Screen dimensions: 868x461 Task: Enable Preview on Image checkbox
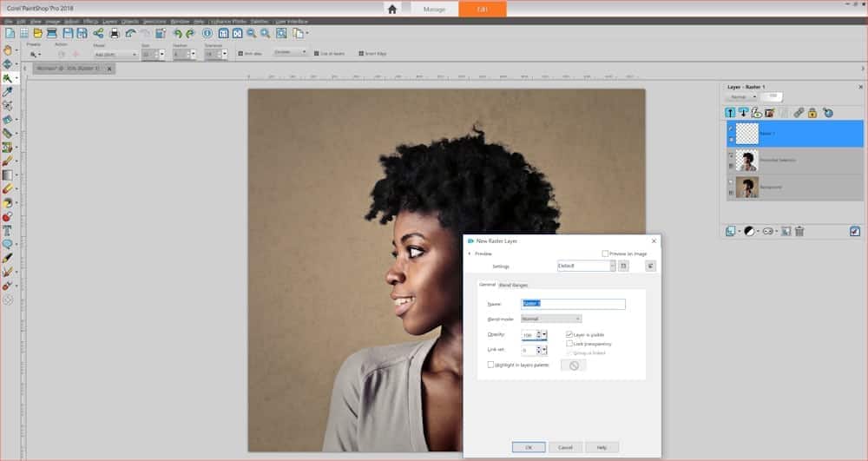pyautogui.click(x=605, y=254)
